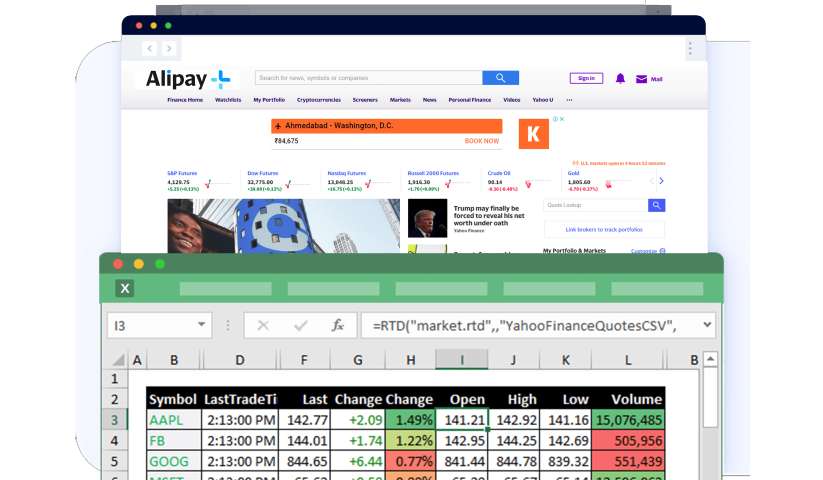Click the FB symbol cell
The image size is (823, 480).
pyautogui.click(x=174, y=441)
